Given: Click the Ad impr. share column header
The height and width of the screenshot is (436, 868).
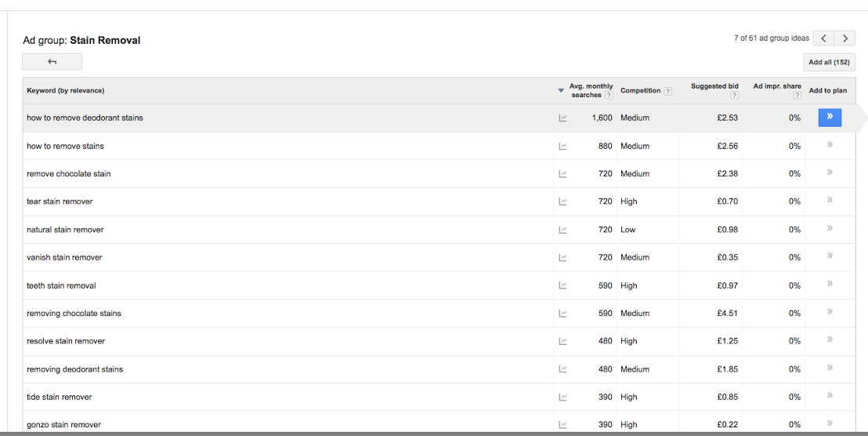Looking at the screenshot, I should point(776,86).
